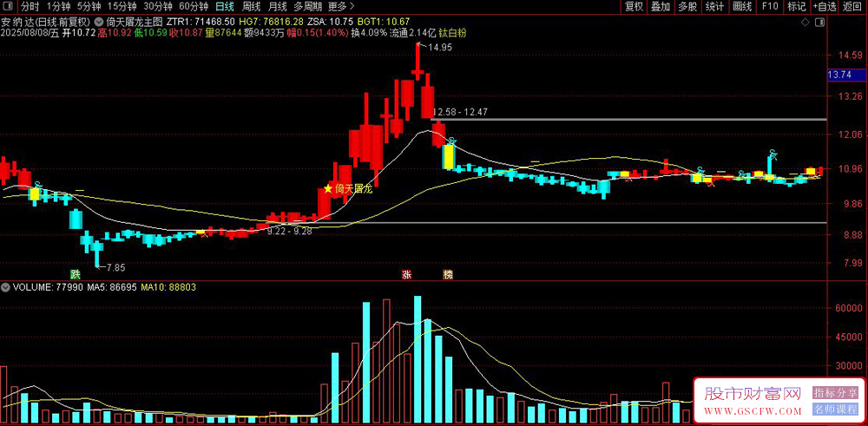Click the 指标分享 link in banner

pyautogui.click(x=835, y=393)
